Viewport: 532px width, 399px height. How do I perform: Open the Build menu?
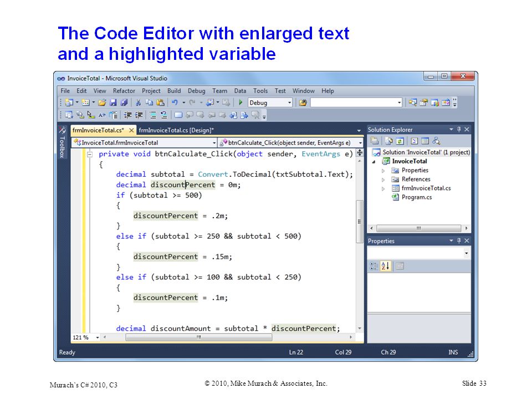(174, 91)
